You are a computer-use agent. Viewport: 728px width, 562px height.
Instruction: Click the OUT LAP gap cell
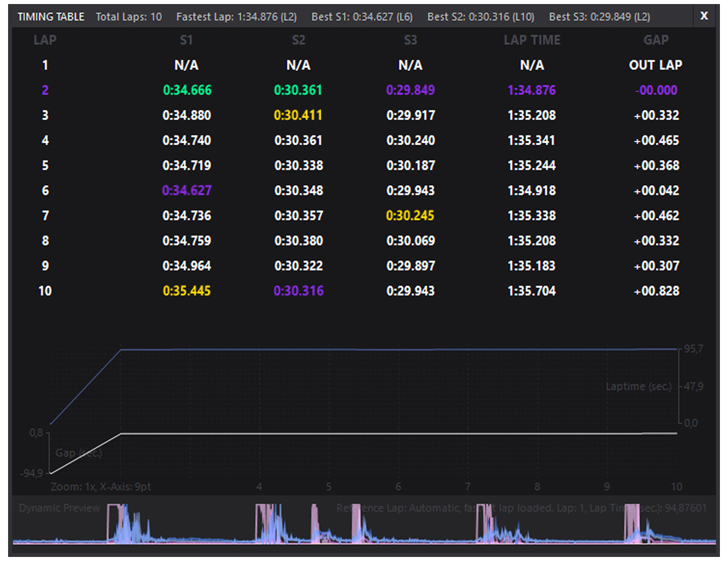pos(655,65)
